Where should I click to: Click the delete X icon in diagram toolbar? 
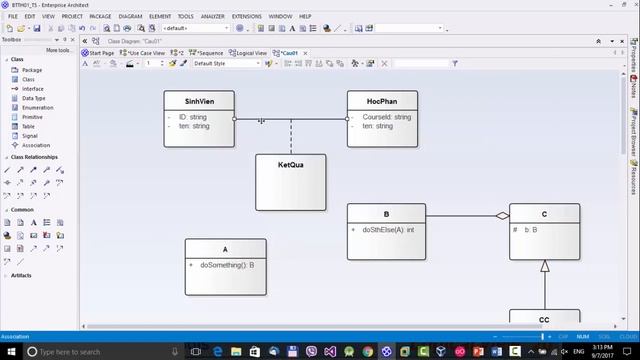coord(384,63)
